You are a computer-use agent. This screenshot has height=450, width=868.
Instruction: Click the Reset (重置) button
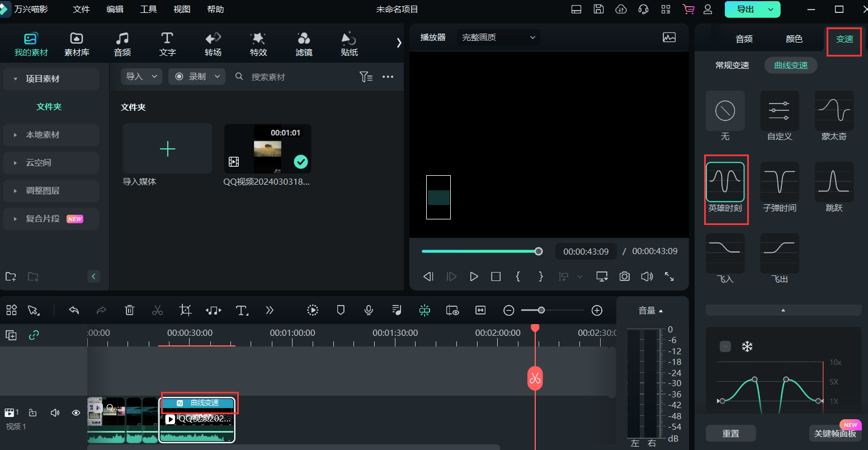click(x=730, y=433)
